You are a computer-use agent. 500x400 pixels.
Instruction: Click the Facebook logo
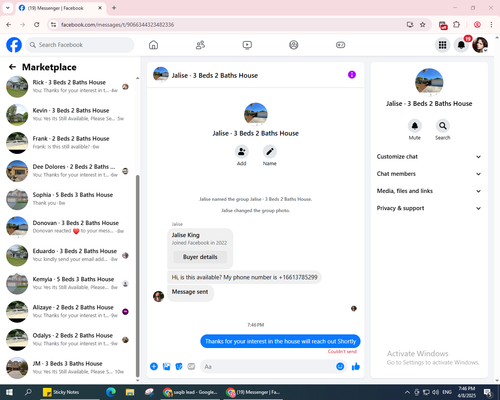[14, 45]
